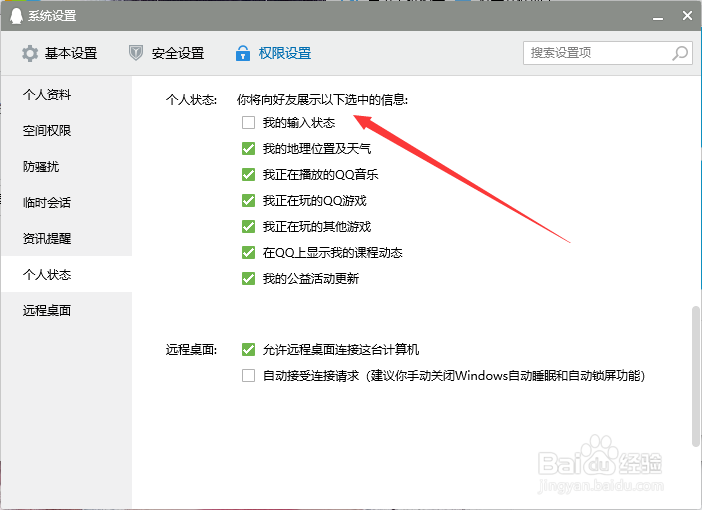
Task: Enable 自动接受连接请求 checkbox
Action: pyautogui.click(x=248, y=375)
